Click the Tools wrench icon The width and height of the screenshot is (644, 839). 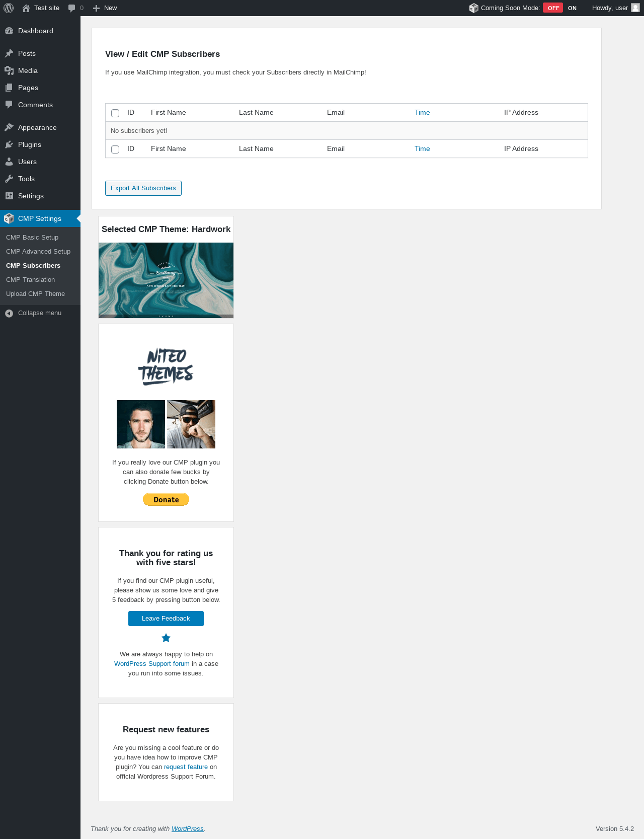click(9, 179)
